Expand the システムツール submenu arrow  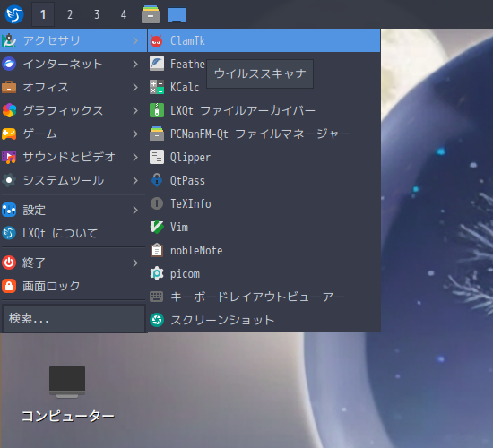[135, 180]
